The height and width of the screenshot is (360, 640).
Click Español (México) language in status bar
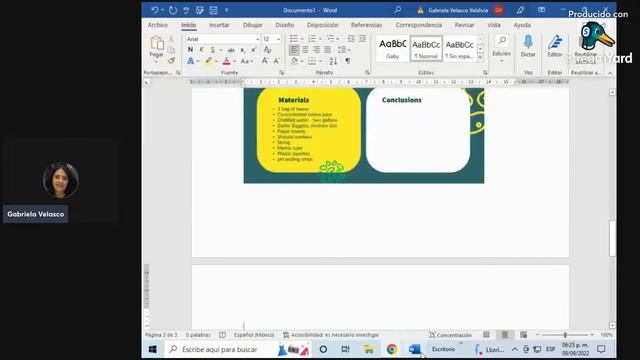tap(254, 335)
